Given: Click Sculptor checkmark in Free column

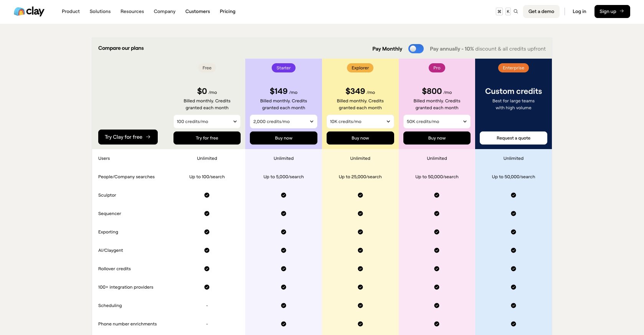Looking at the screenshot, I should [207, 195].
